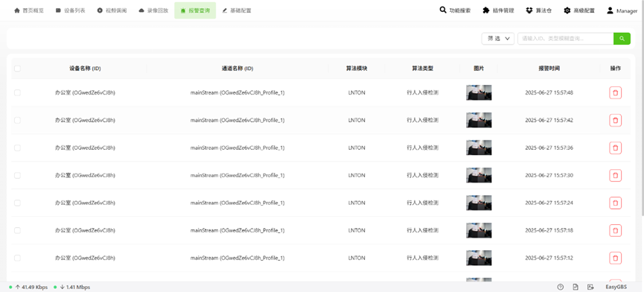Delete the alarm logged at 15:57:30

pyautogui.click(x=615, y=175)
